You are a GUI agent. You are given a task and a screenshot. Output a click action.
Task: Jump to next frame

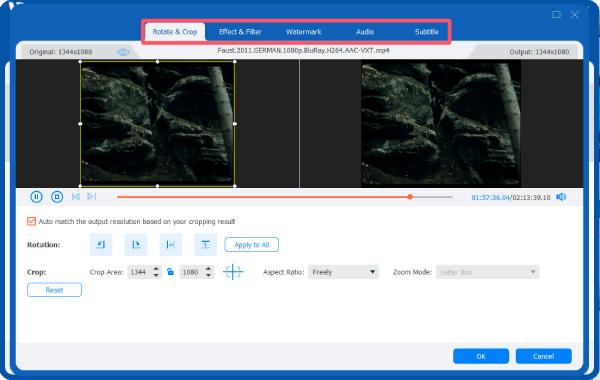(91, 196)
